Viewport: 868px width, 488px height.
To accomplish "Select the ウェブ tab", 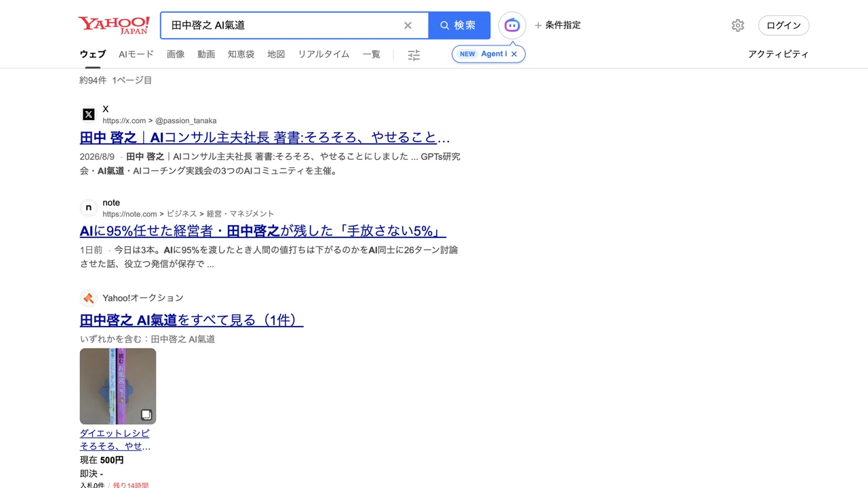I will 93,54.
